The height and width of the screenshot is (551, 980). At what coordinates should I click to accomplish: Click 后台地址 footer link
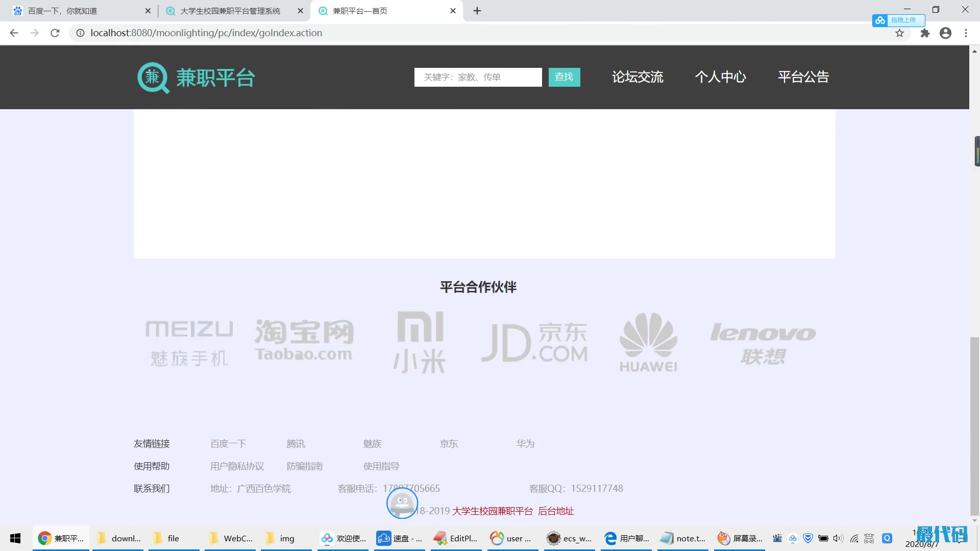tap(556, 511)
